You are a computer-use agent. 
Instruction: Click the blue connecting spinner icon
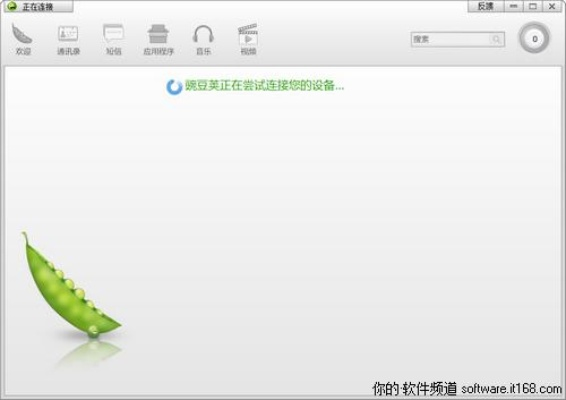coord(174,87)
